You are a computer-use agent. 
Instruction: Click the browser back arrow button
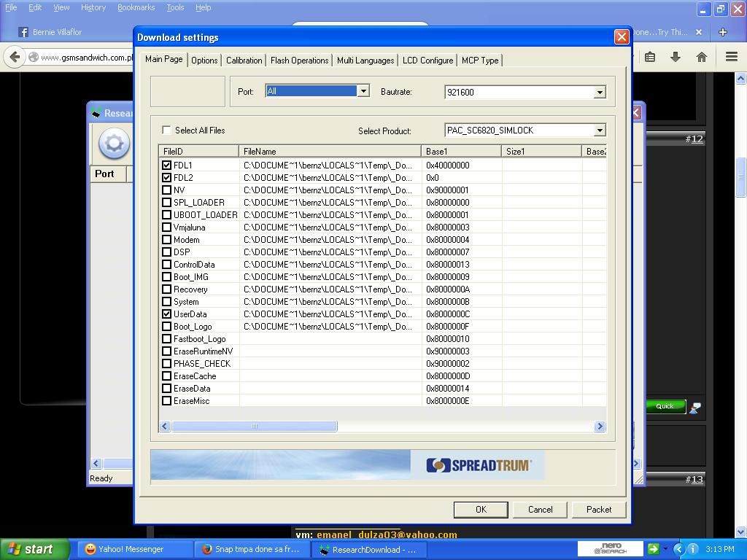pos(15,57)
